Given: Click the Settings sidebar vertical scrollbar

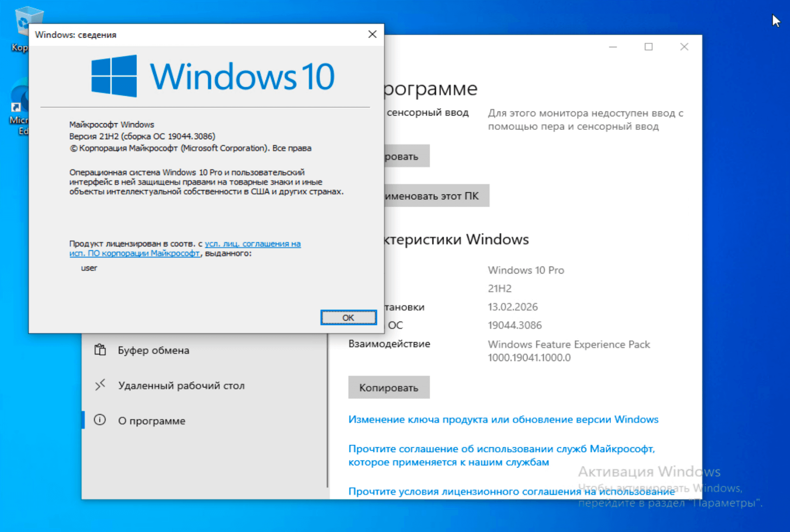Looking at the screenshot, I should click(x=327, y=411).
